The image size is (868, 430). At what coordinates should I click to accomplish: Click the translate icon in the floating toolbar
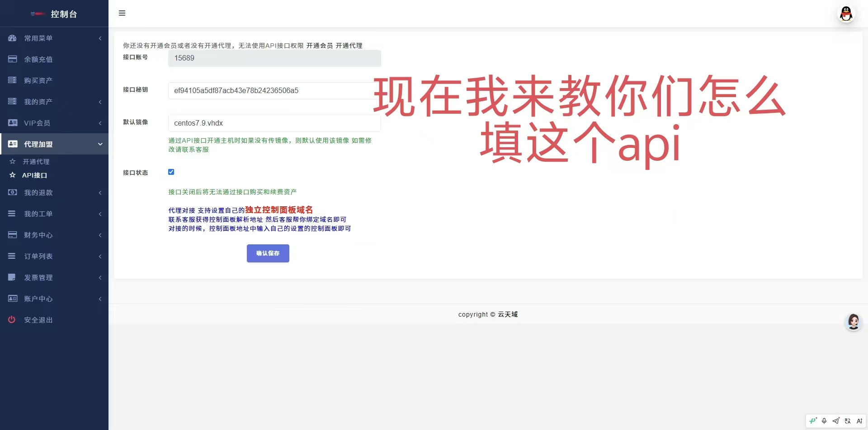848,421
